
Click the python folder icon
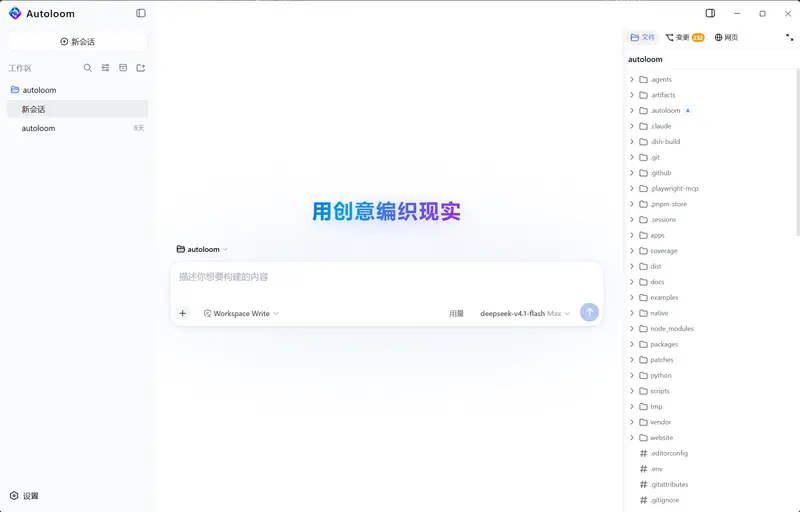click(x=643, y=375)
